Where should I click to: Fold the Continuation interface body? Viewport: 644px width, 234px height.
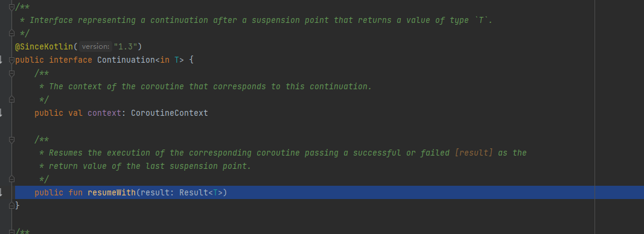pos(11,60)
